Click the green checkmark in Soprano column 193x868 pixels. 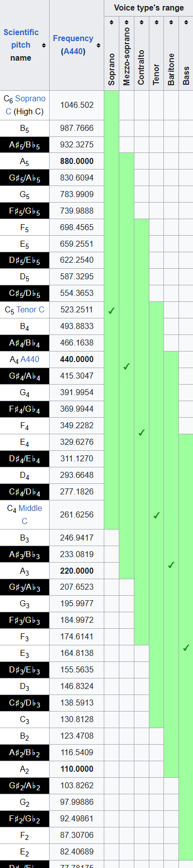[111, 310]
